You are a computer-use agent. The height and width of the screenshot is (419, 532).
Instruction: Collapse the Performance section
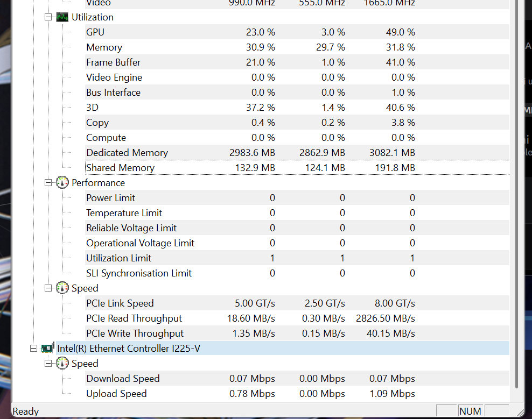pos(48,183)
